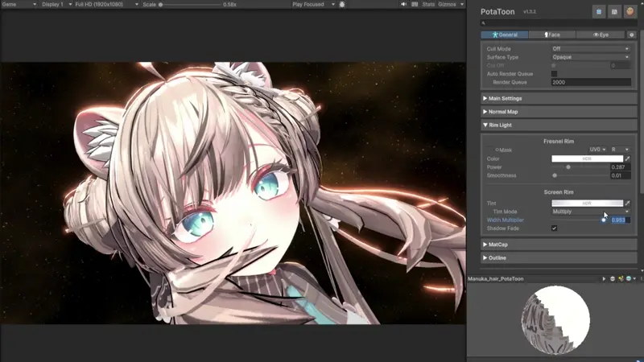This screenshot has width=644, height=362.
Task: Pick Screen Rim Tint with the eyedropper
Action: point(628,204)
